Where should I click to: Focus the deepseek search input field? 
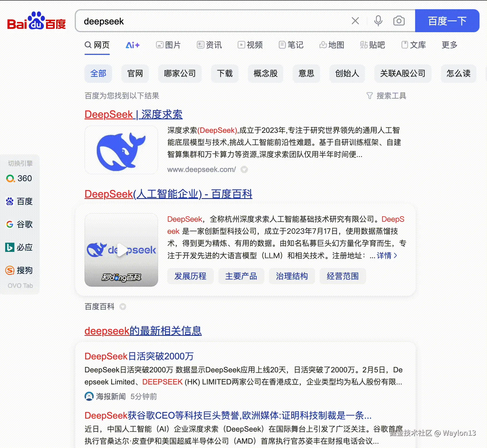pos(213,21)
